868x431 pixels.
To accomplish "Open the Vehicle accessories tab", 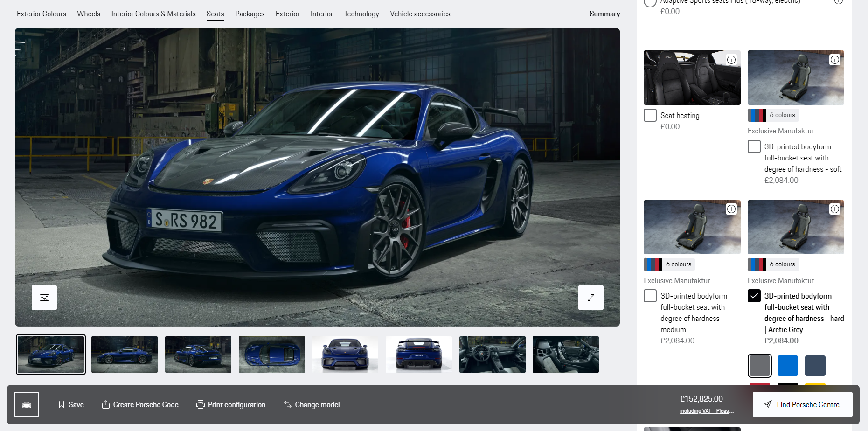I will point(420,14).
